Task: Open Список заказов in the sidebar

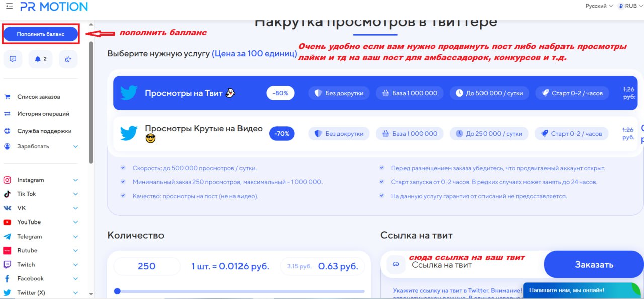Action: (39, 97)
